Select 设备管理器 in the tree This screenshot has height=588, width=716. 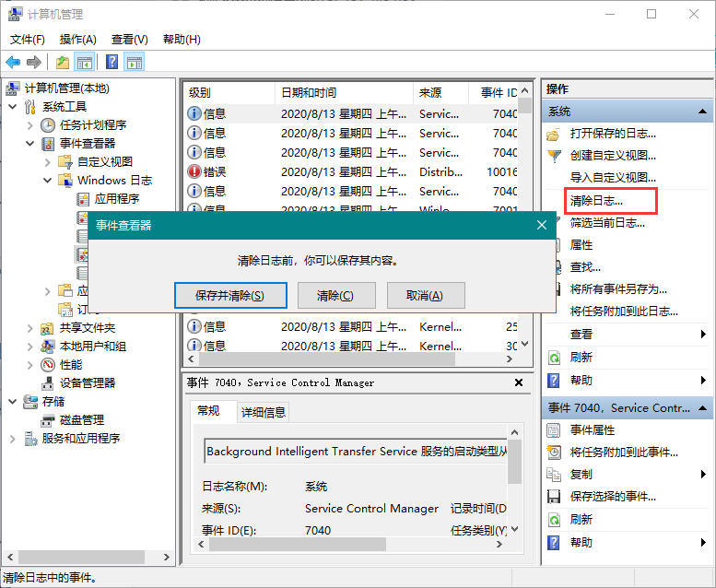point(87,382)
